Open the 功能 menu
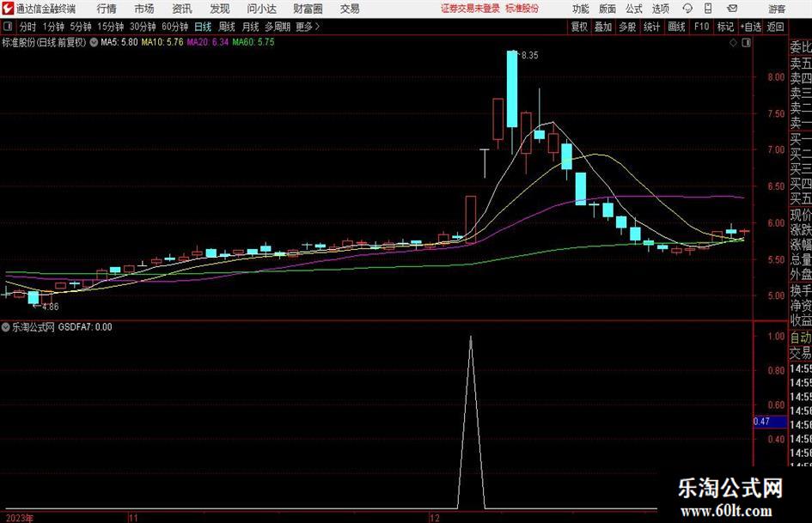Image resolution: width=812 pixels, height=523 pixels. (581, 9)
